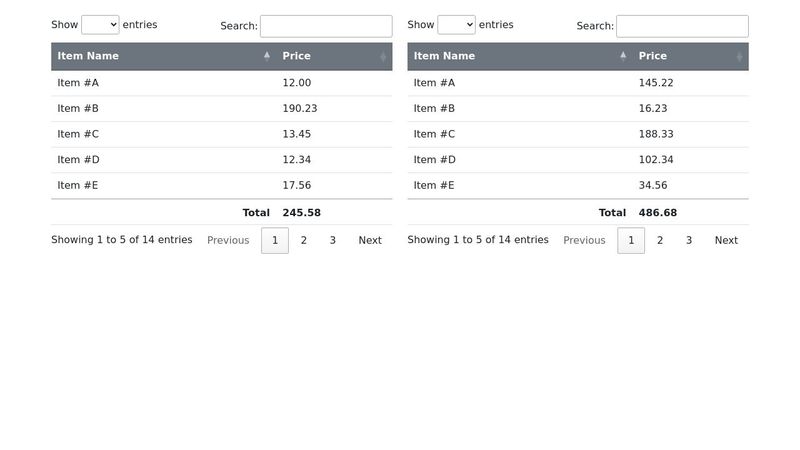Click right table Item Name column header
Viewport: 800px width, 450px height.
[x=520, y=56]
